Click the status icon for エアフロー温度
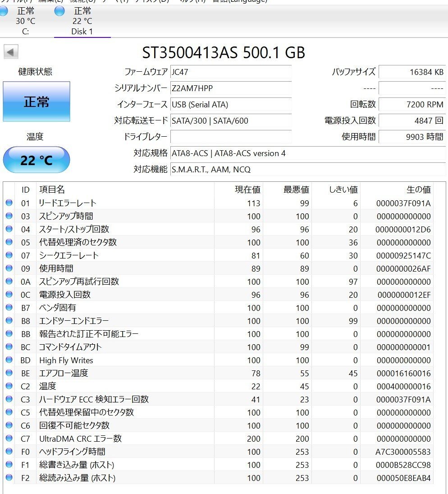 [x=9, y=373]
